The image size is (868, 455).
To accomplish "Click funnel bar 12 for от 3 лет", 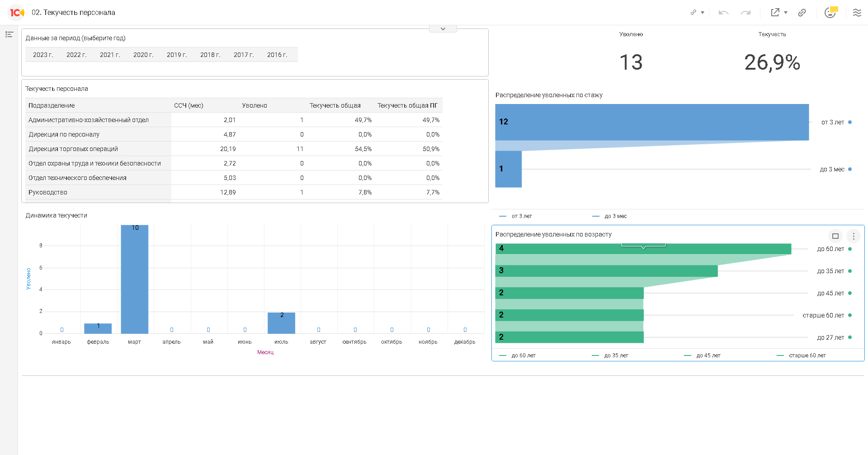I will coord(652,122).
